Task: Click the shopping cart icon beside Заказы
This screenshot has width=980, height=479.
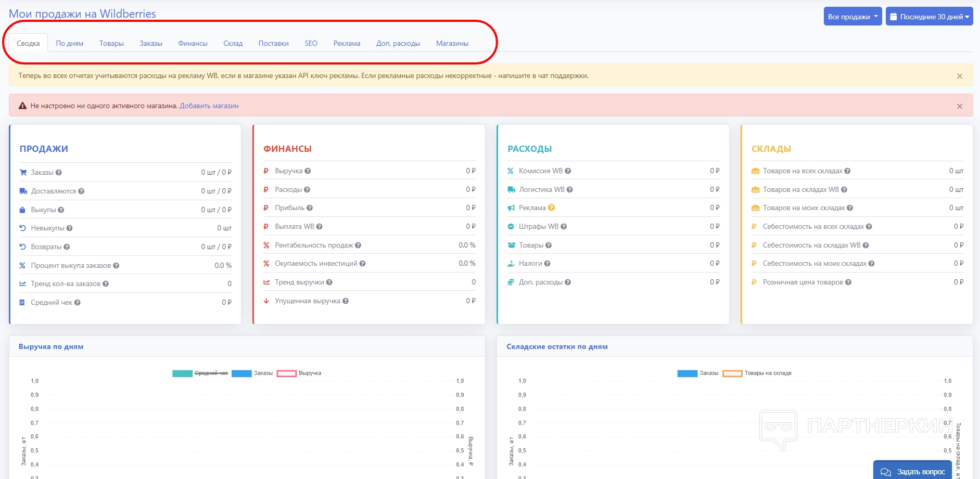Action: (23, 172)
